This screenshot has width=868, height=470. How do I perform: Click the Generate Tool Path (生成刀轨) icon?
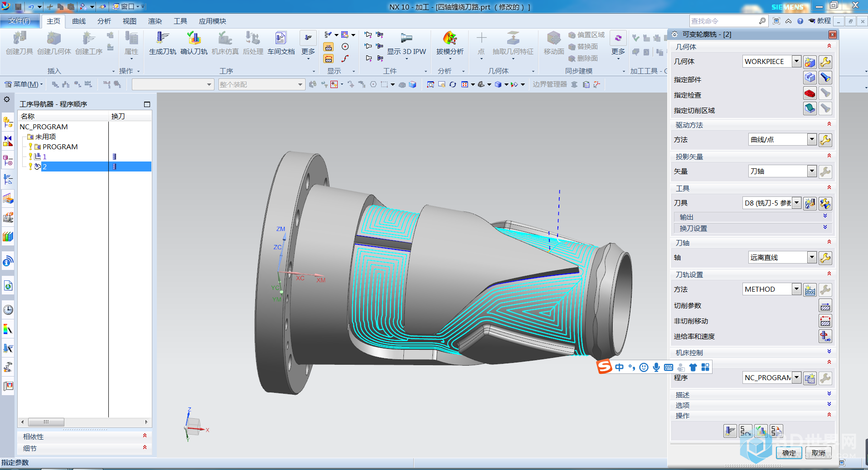pos(162,38)
